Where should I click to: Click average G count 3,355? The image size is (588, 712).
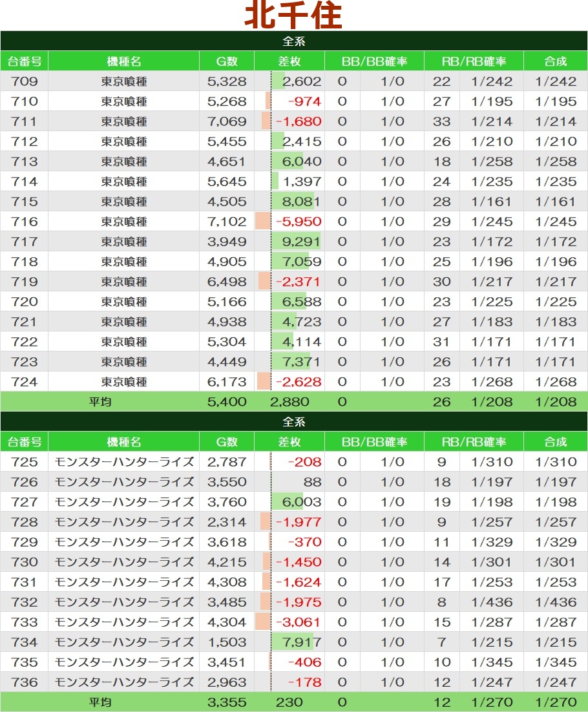[x=227, y=702]
